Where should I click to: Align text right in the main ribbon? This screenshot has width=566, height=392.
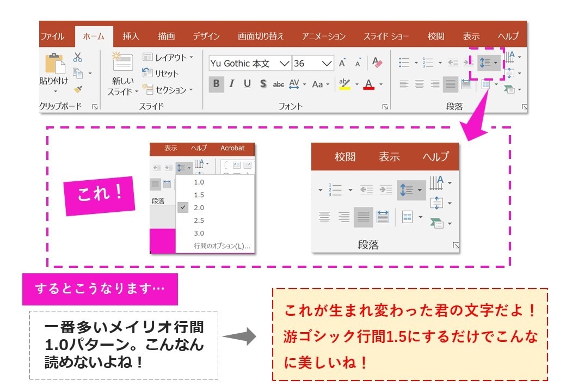435,84
